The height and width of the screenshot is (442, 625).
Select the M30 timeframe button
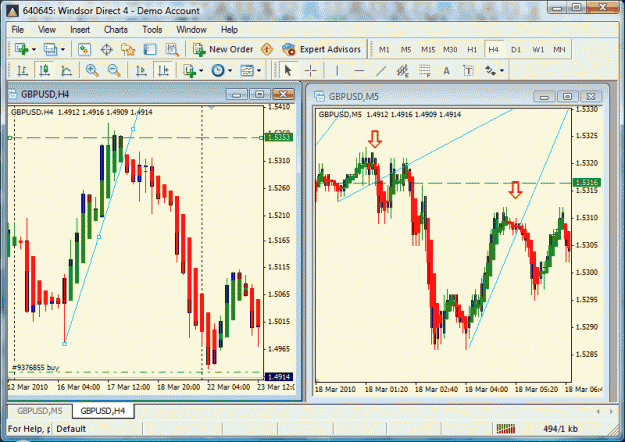[x=450, y=49]
